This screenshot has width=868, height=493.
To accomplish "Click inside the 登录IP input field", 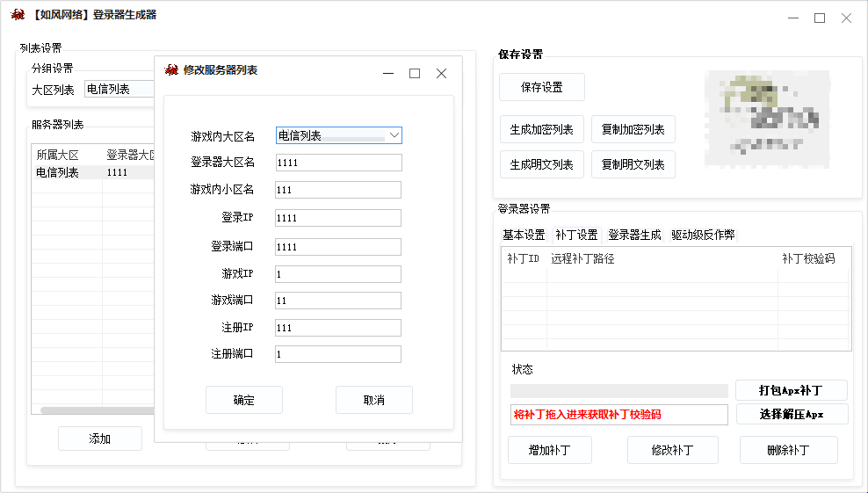I will pyautogui.click(x=337, y=218).
